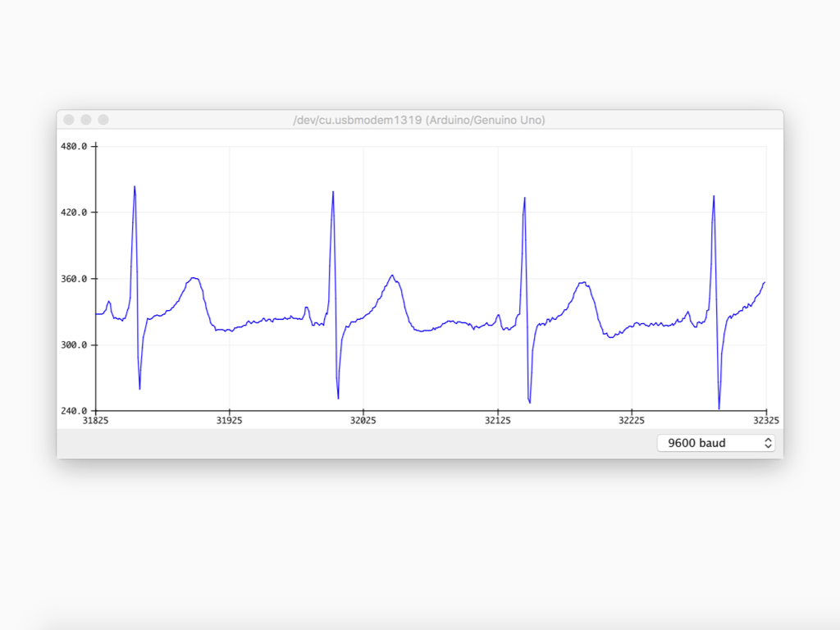Click the window title '/dev/cu.usbmodem1319 (Arduino/Genuino Uno)'
This screenshot has width=840, height=630.
(419, 120)
